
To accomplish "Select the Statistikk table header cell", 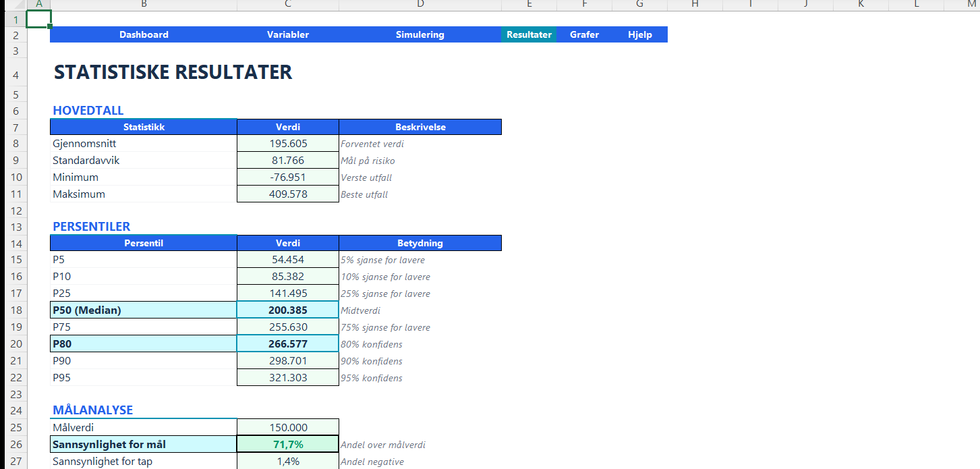I will pyautogui.click(x=144, y=127).
